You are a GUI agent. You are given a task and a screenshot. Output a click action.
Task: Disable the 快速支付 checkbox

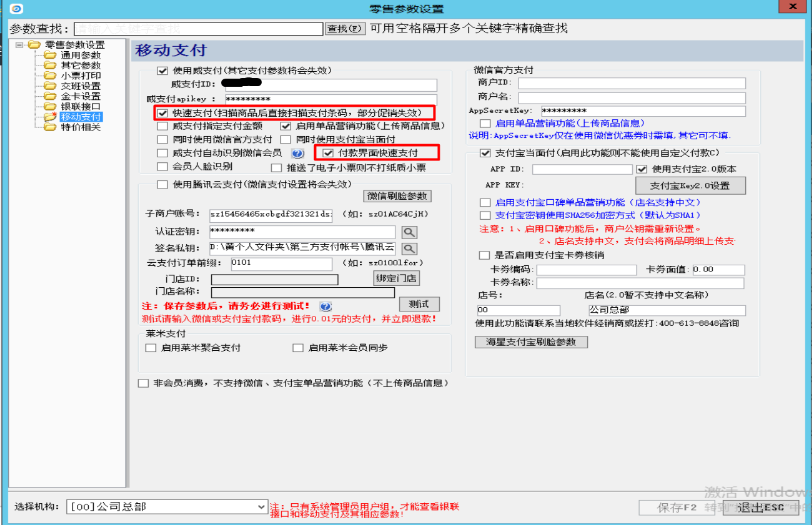[x=163, y=113]
